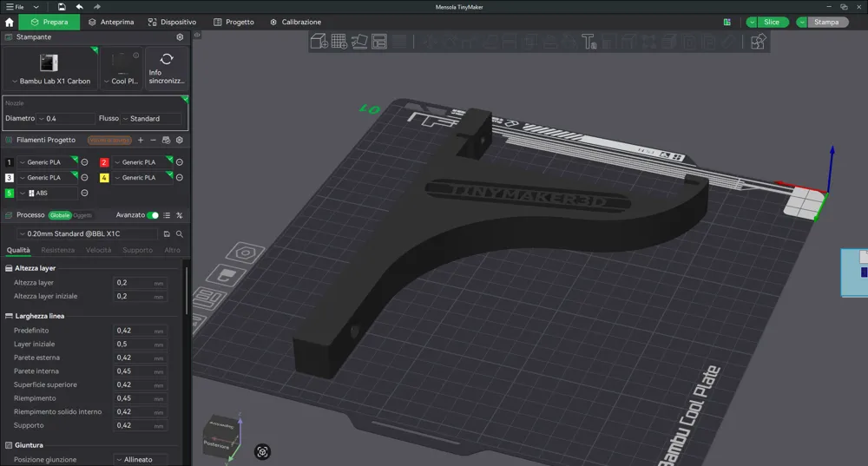Click the yellow filament 4 color swatch
Viewport: 868px width, 466px height.
coord(104,178)
